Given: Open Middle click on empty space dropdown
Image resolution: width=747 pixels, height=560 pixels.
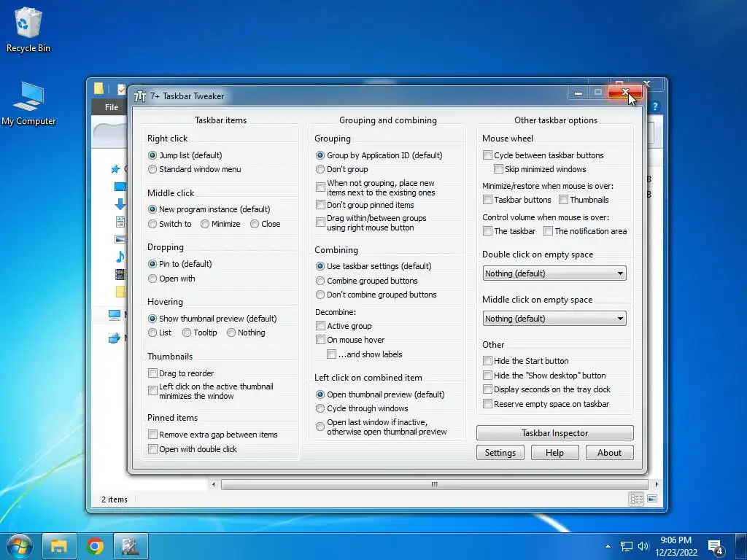Looking at the screenshot, I should [554, 319].
